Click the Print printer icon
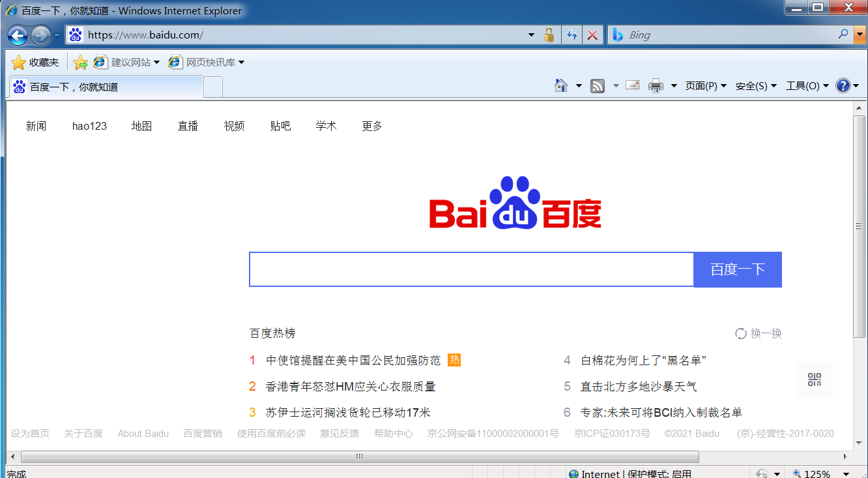The image size is (868, 478). [x=656, y=86]
